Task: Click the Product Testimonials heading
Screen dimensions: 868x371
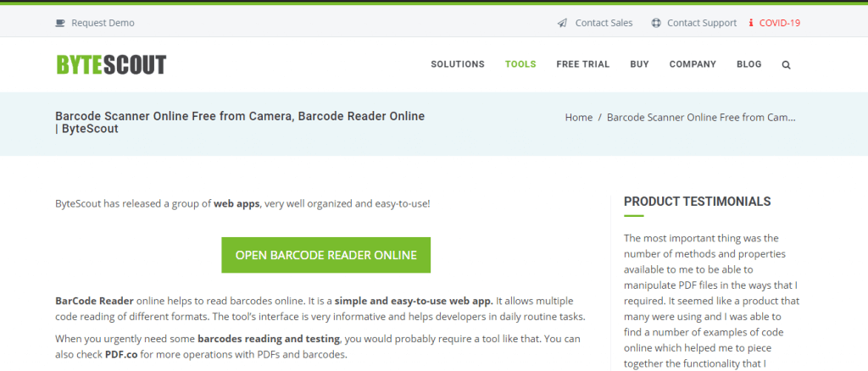Action: click(x=697, y=202)
